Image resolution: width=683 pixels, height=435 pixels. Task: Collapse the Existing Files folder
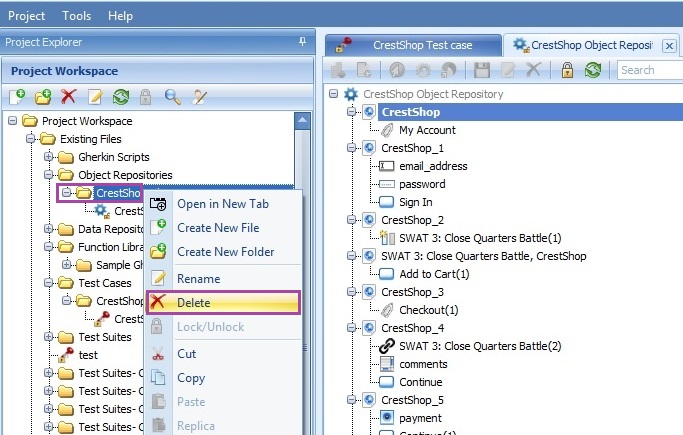(30, 139)
